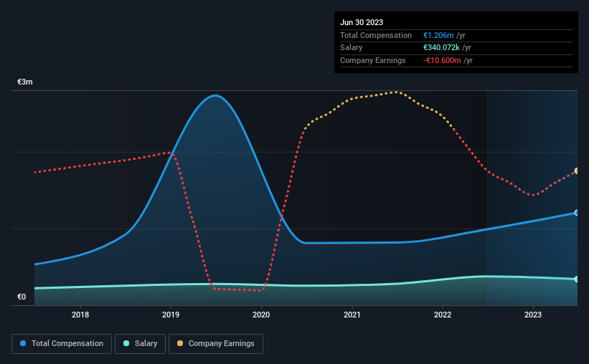Click the €340.072k salary value

[441, 48]
